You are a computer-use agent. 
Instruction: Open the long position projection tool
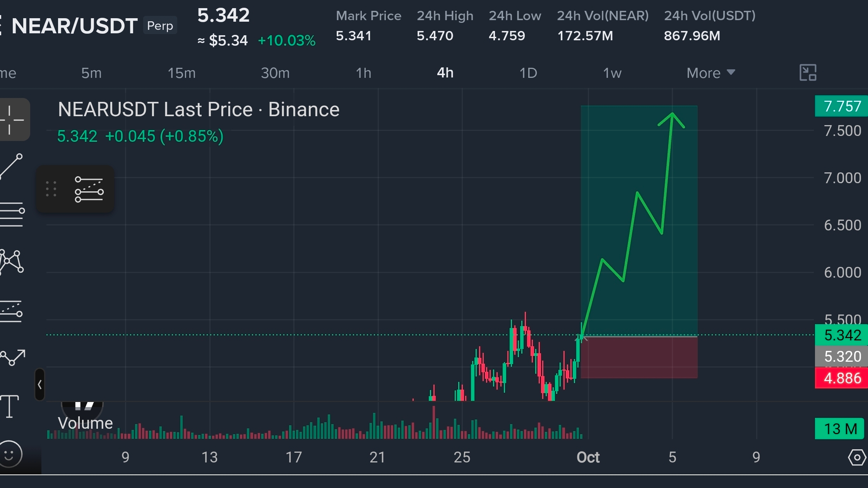pos(12,311)
